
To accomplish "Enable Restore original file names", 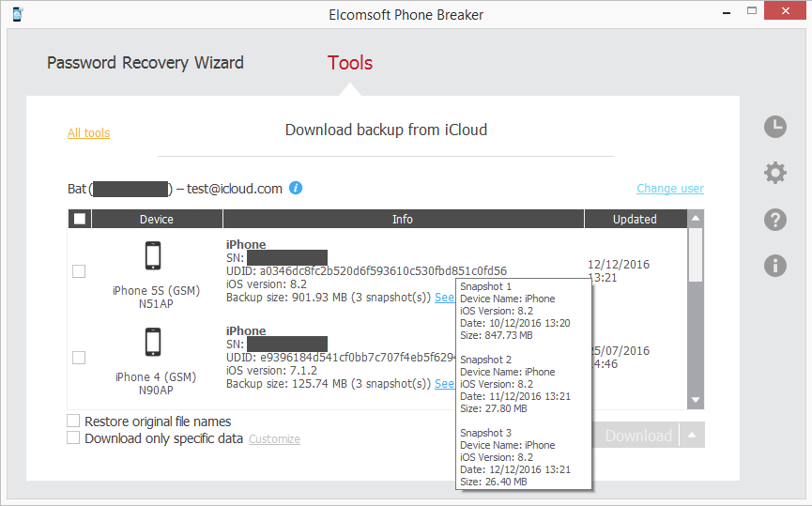I will (73, 422).
